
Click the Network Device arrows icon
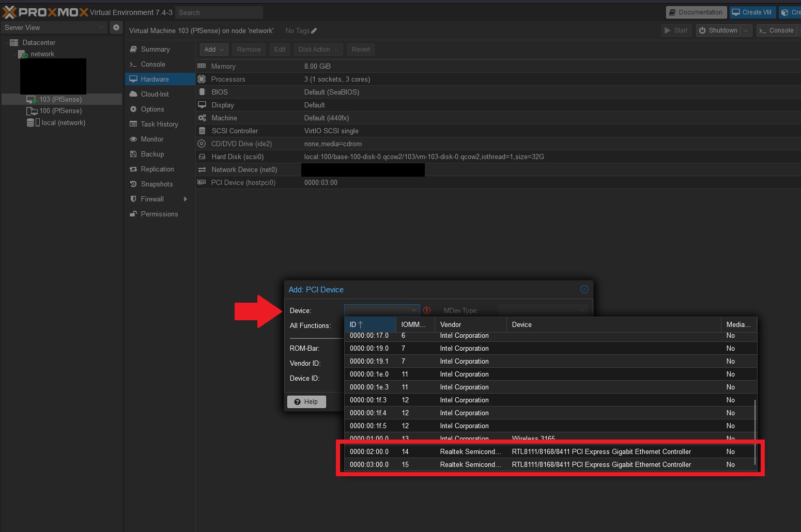point(202,169)
